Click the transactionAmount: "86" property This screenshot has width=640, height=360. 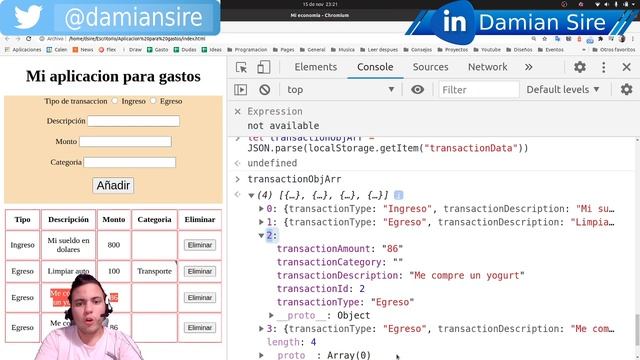[x=340, y=249]
